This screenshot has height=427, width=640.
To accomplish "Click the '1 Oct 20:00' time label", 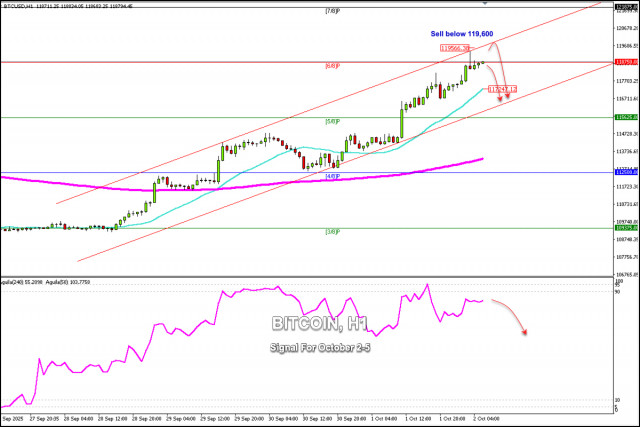I will [x=452, y=419].
